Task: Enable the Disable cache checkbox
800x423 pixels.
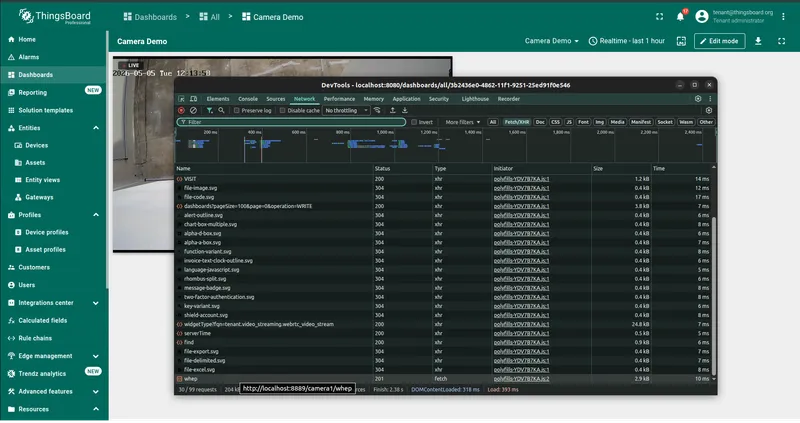Action: pyautogui.click(x=282, y=110)
